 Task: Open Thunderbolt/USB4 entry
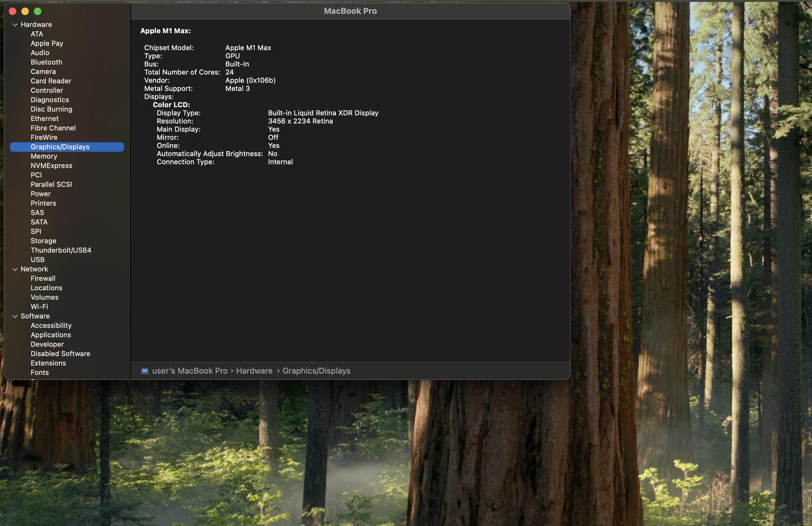point(61,250)
